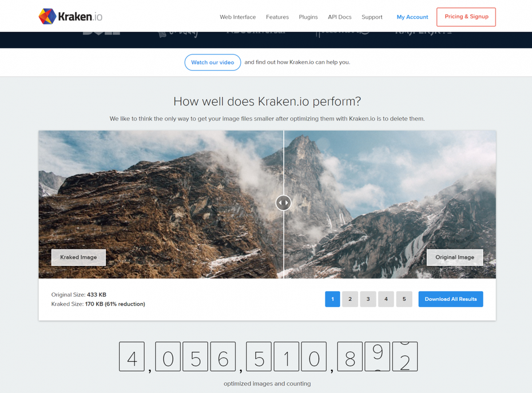Viewport: 532px width, 393px height.
Task: Go to the Plugins page
Action: tap(308, 17)
